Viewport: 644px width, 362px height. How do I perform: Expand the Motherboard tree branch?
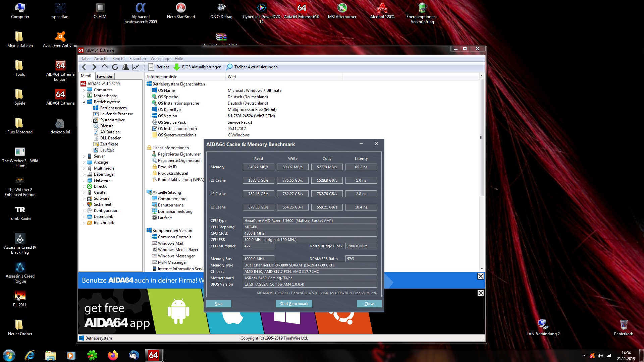pos(84,96)
